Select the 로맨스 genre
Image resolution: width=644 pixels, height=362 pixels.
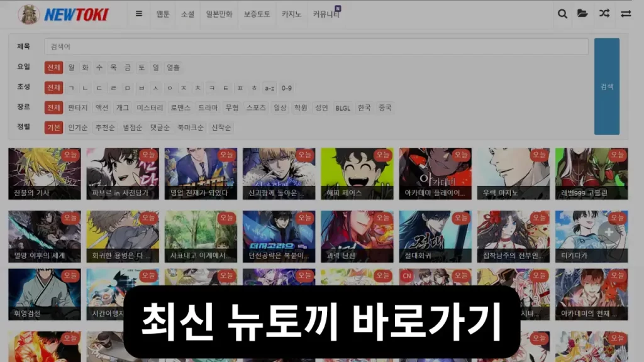(x=180, y=107)
